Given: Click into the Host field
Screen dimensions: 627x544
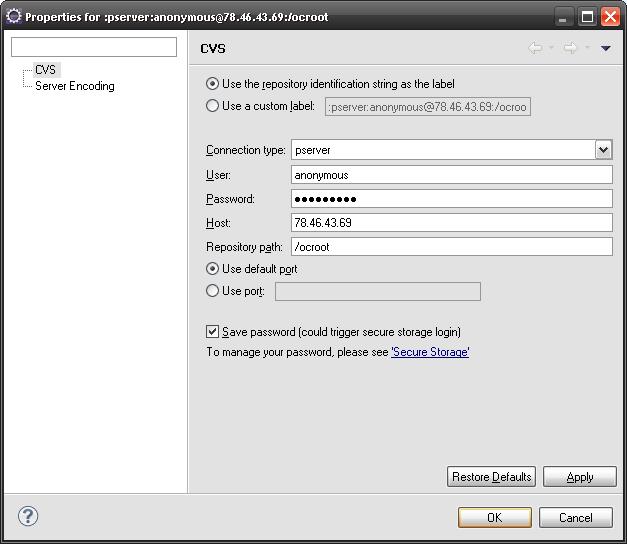Looking at the screenshot, I should [451, 222].
